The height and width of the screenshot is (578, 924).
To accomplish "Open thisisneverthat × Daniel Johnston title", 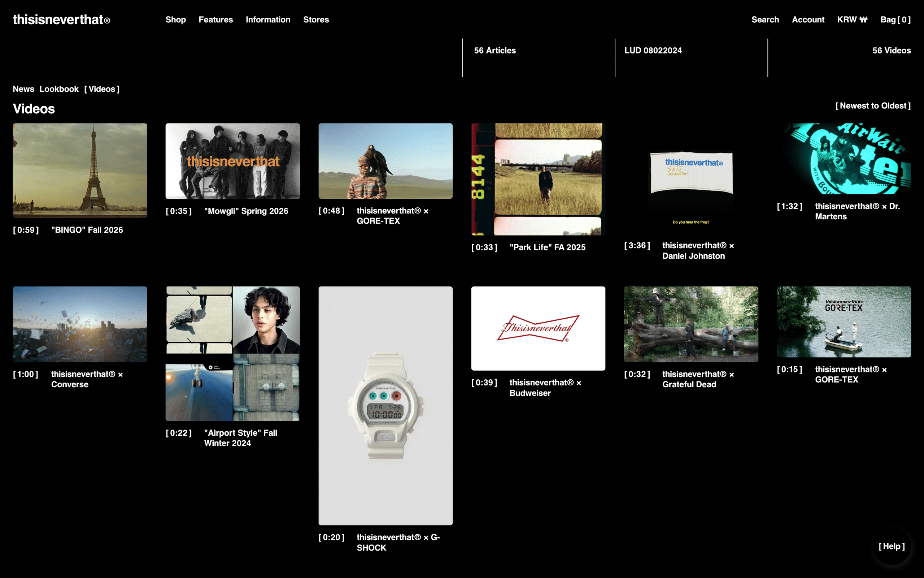I will [x=698, y=251].
